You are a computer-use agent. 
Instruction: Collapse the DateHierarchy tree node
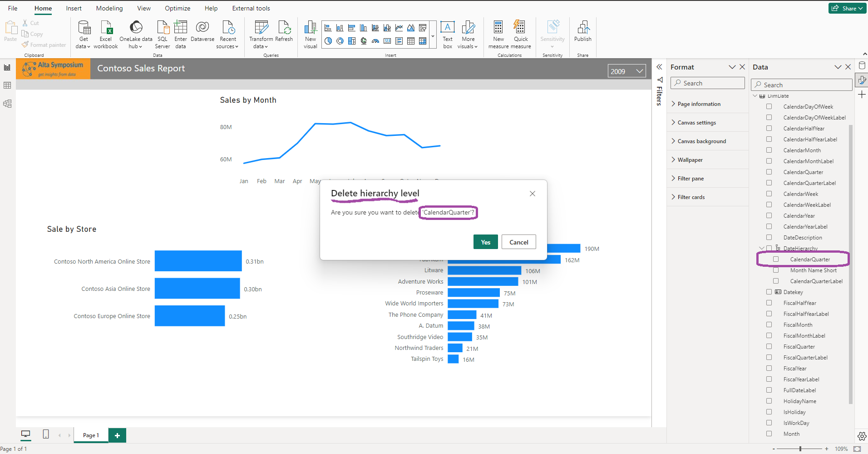click(x=761, y=248)
